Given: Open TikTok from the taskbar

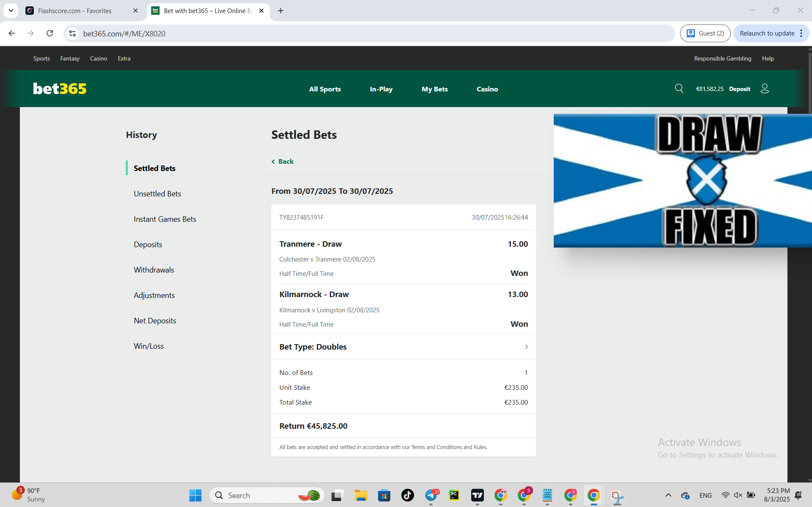Looking at the screenshot, I should (x=407, y=495).
